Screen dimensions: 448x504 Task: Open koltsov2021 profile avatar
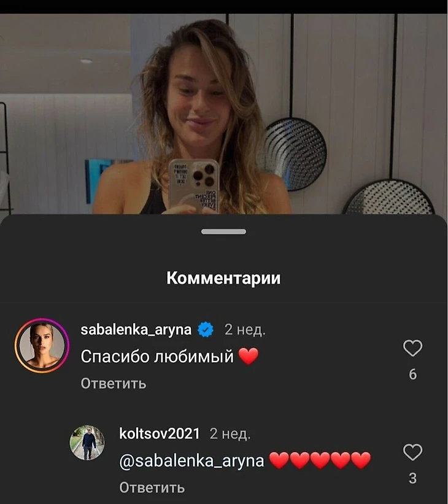point(87,443)
